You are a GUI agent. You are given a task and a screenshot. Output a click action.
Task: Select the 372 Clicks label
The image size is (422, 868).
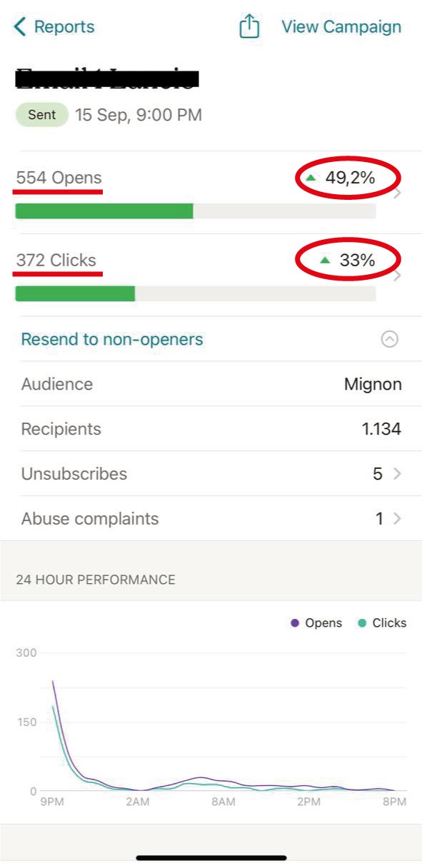[56, 261]
